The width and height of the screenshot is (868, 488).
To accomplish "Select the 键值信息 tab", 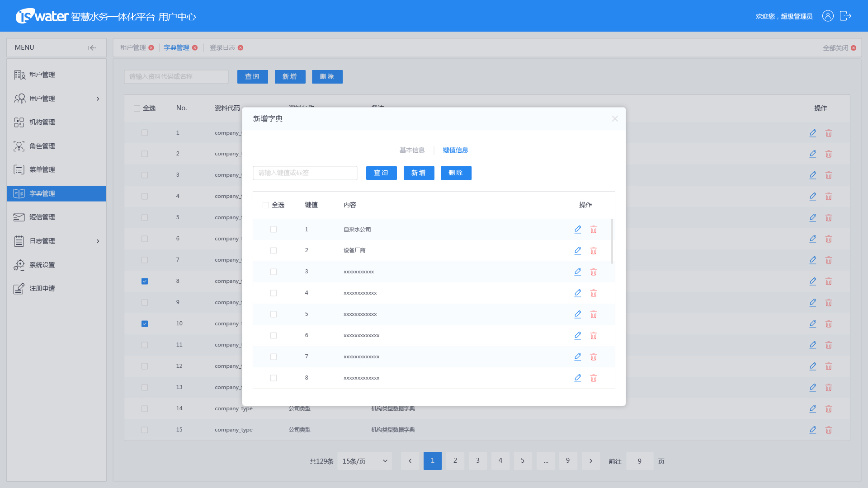I will (x=455, y=150).
